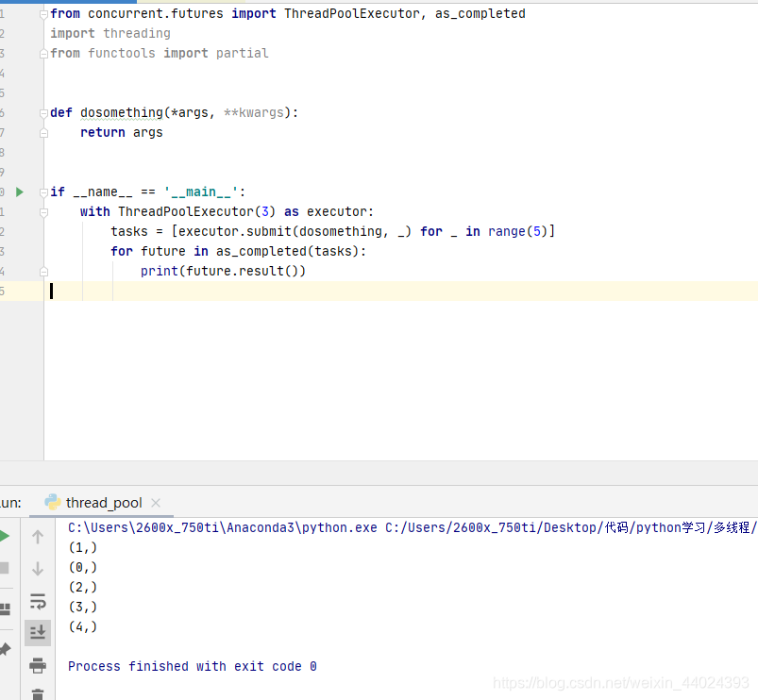Run script from gutter arrow beside main check
Screen dimensions: 758x700
(x=19, y=192)
